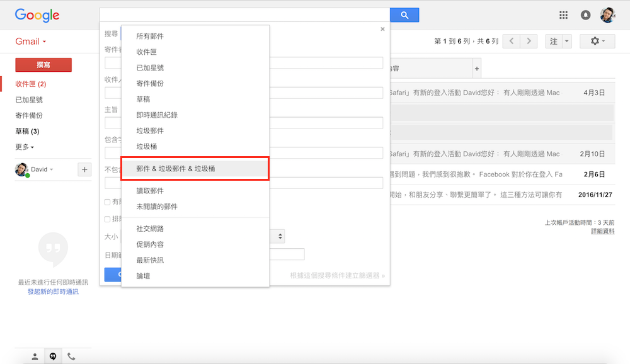Open the account profile avatar menu

(607, 15)
